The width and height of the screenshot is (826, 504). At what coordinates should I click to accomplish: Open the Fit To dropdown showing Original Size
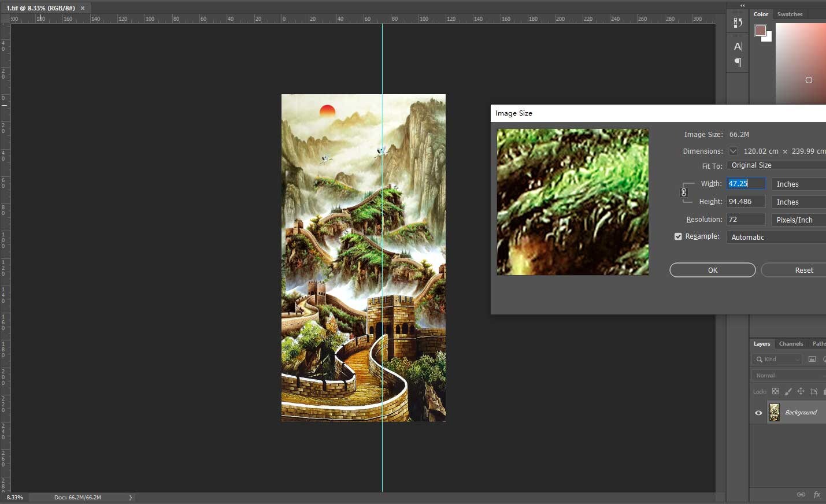click(x=776, y=165)
